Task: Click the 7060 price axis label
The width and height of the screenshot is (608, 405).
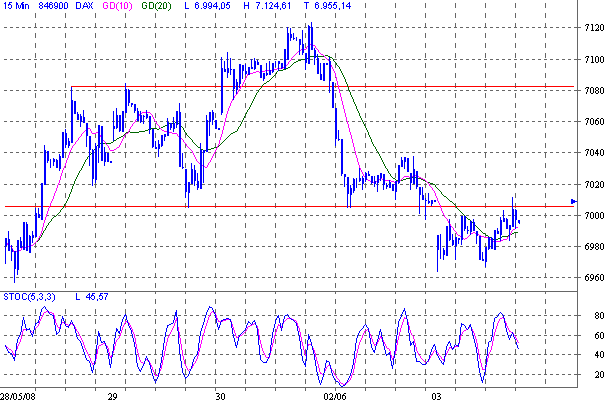Action: 594,122
